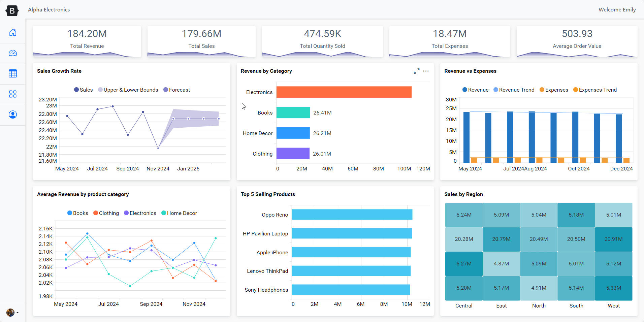This screenshot has height=322, width=644.
Task: Select the teal Books revenue bar
Action: point(293,113)
